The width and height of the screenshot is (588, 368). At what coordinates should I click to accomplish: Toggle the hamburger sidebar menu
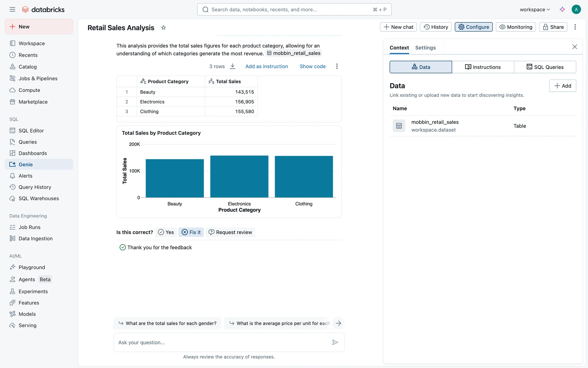(12, 10)
